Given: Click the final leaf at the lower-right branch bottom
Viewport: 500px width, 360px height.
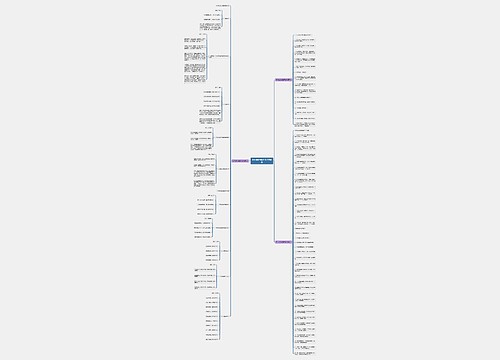Looking at the screenshot, I should coord(305,353).
